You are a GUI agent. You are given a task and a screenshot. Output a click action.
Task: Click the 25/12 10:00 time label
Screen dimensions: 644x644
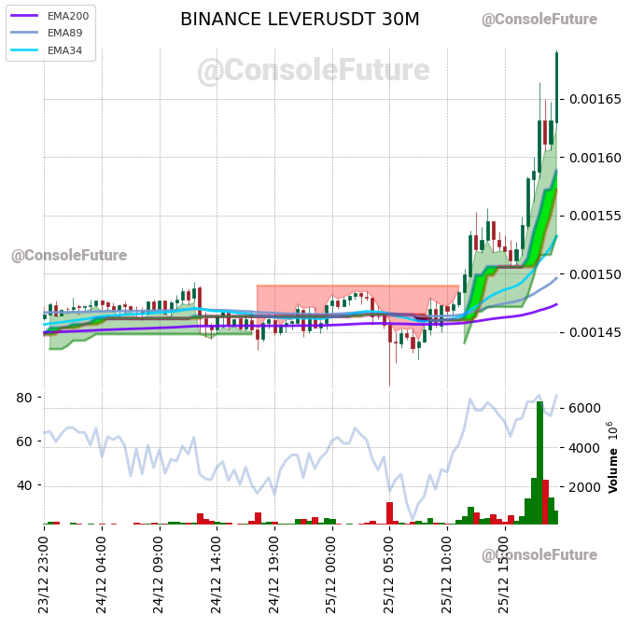point(446,575)
